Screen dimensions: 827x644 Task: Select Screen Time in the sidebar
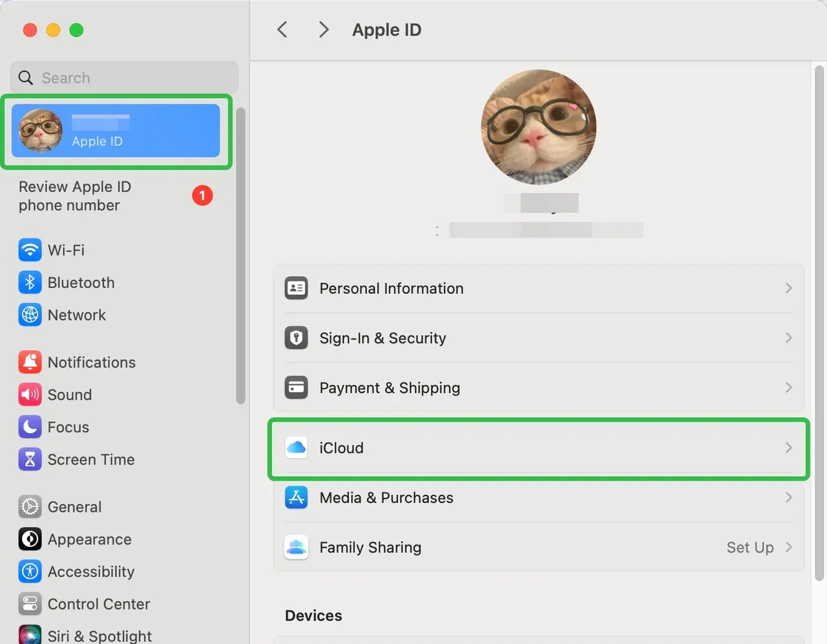[x=91, y=459]
